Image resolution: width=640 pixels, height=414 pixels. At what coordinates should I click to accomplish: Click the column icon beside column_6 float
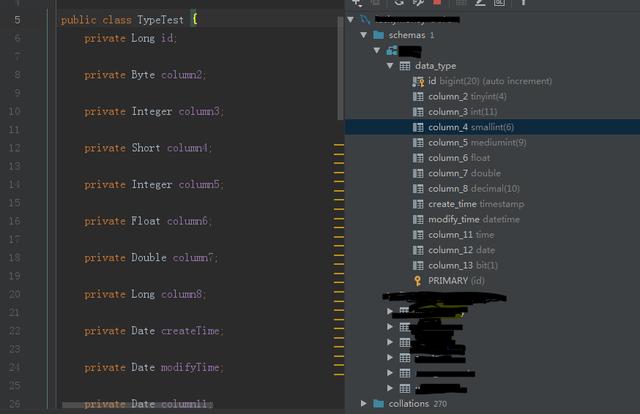[418, 158]
